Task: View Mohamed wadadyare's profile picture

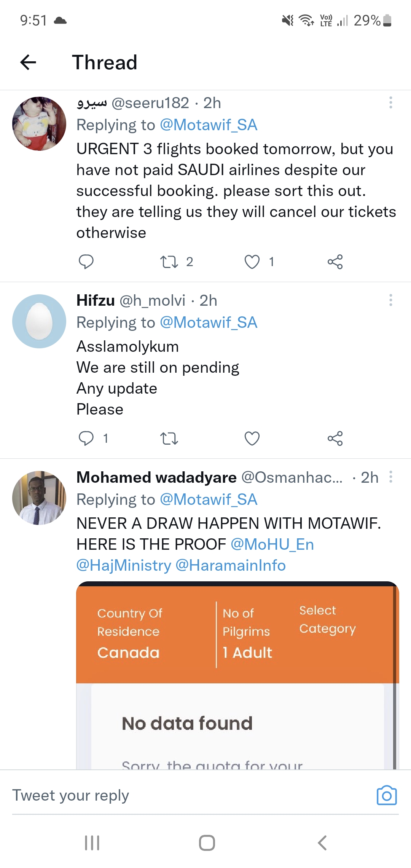Action: pos(39,498)
